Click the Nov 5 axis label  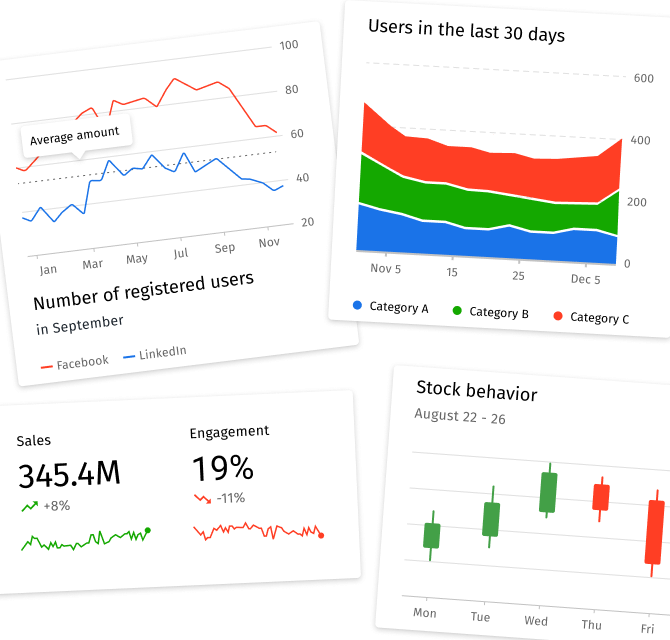click(385, 269)
